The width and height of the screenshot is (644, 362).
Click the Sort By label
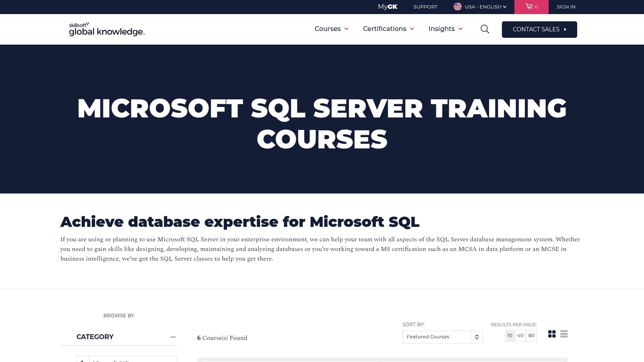coord(413,325)
